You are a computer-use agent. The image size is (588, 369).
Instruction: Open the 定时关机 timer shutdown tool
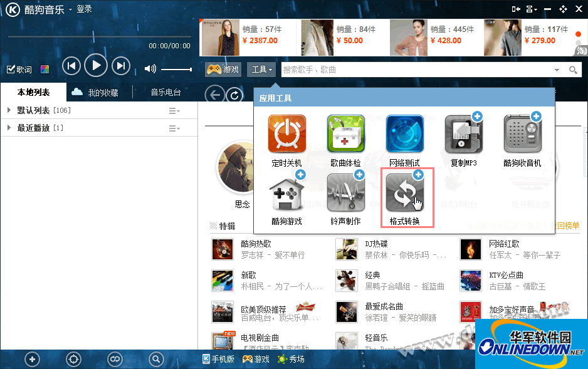(x=287, y=141)
